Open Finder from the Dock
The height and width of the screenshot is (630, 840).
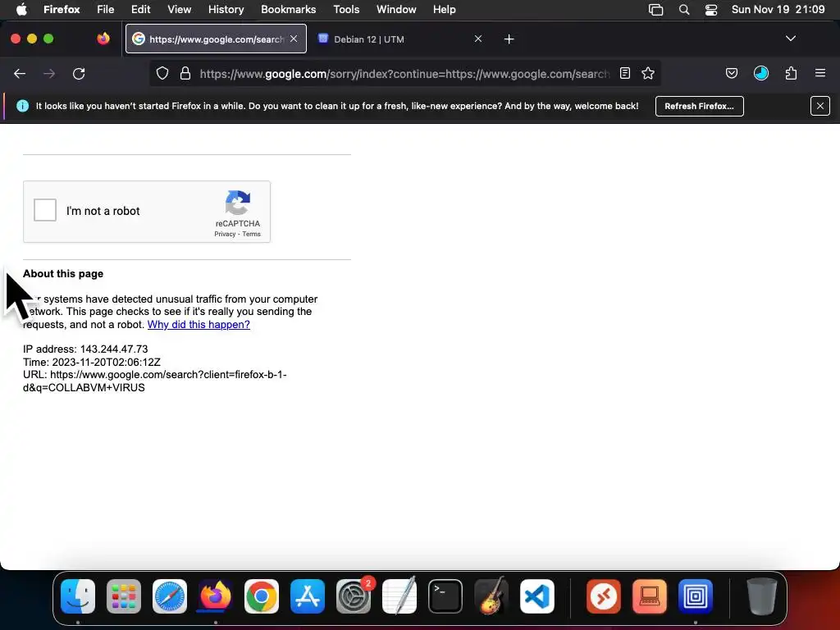click(x=78, y=596)
